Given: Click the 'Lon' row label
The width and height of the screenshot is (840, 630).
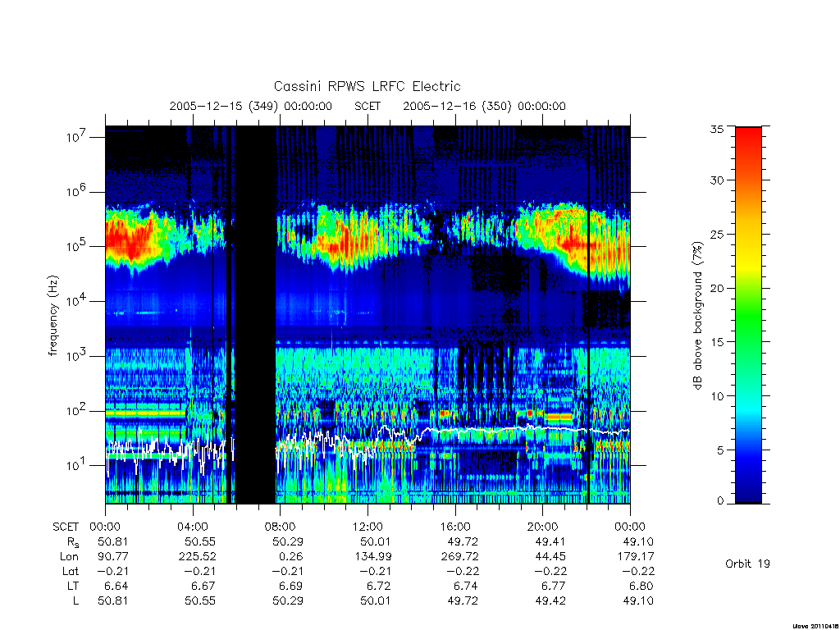Looking at the screenshot, I should click(x=69, y=557).
